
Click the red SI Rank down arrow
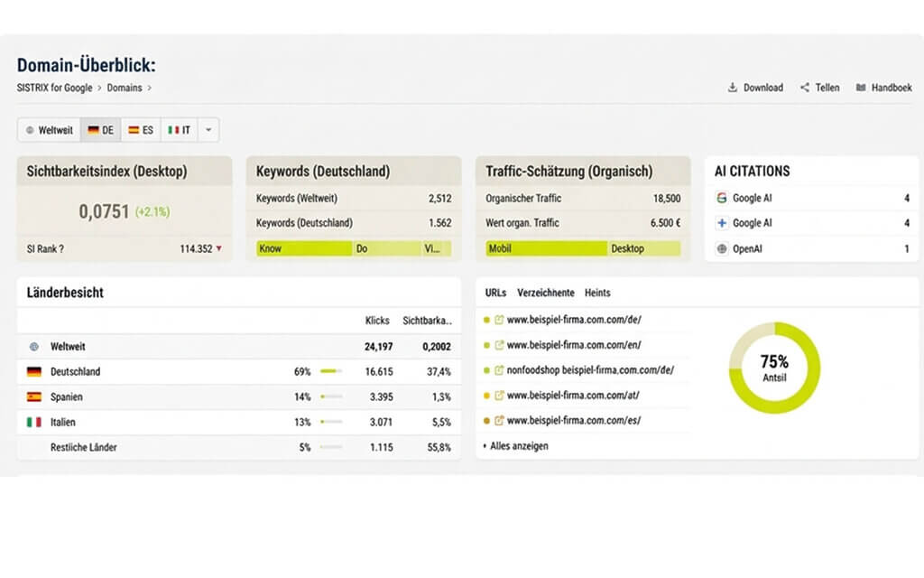[x=219, y=249]
